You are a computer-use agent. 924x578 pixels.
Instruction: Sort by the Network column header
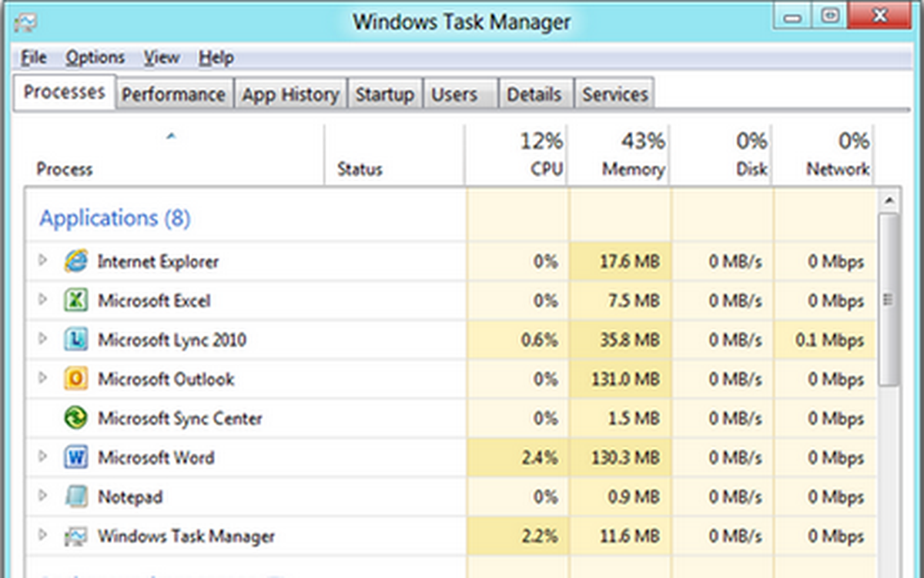pos(824,155)
